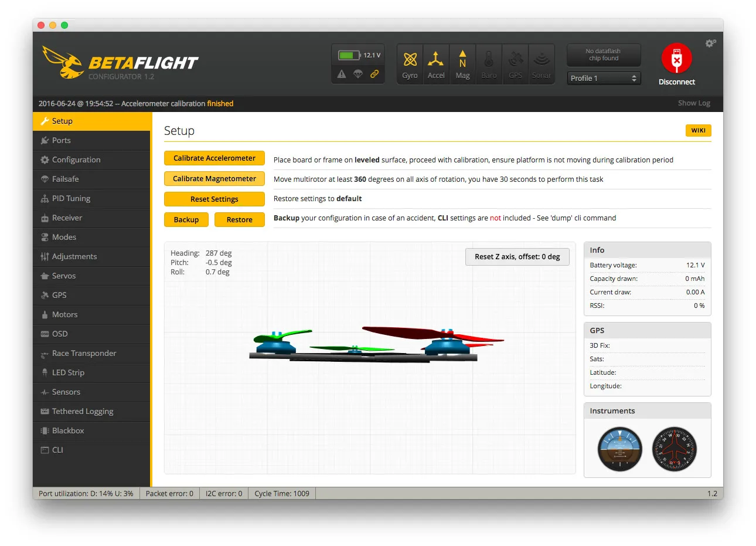Viewport: 756px width, 546px height.
Task: Click the Reset Settings button
Action: (x=214, y=199)
